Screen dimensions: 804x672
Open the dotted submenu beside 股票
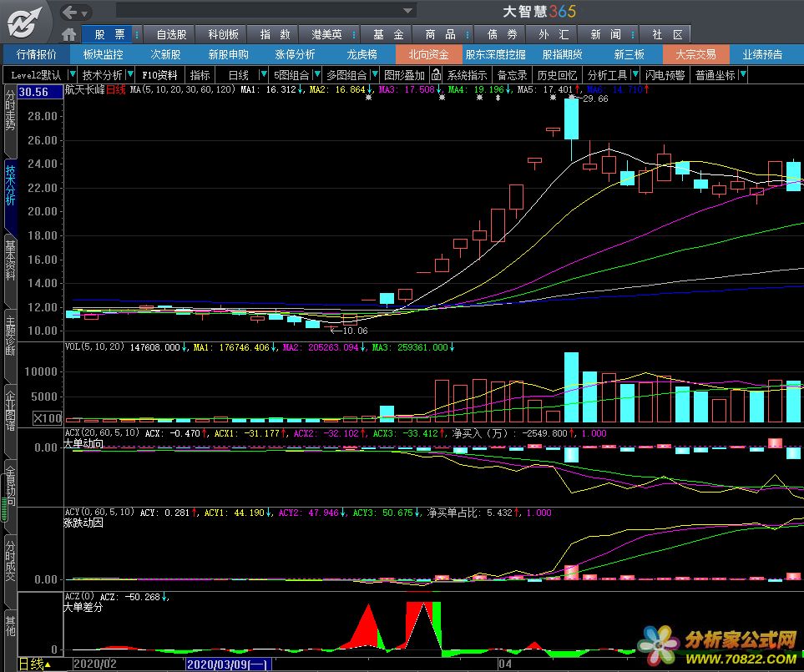137,34
